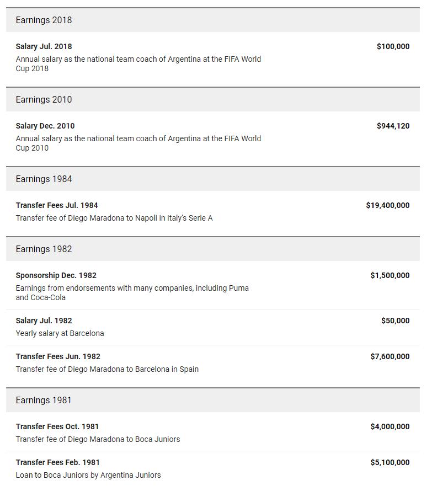The image size is (448, 491).
Task: Click the $7,600,000 Barcelona transfer amount
Action: click(390, 356)
